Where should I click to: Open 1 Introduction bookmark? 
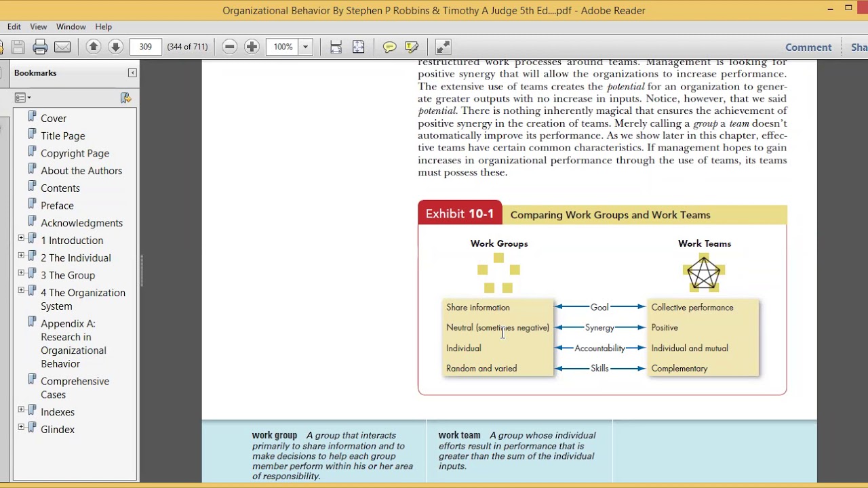point(72,241)
